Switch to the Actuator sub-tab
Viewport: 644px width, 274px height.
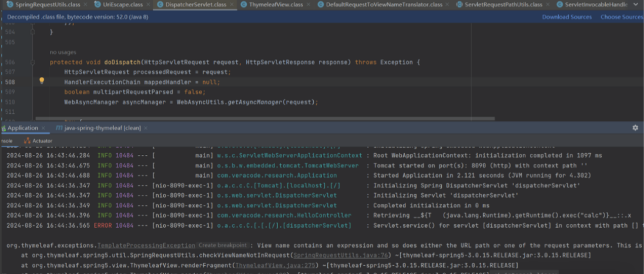tap(38, 141)
